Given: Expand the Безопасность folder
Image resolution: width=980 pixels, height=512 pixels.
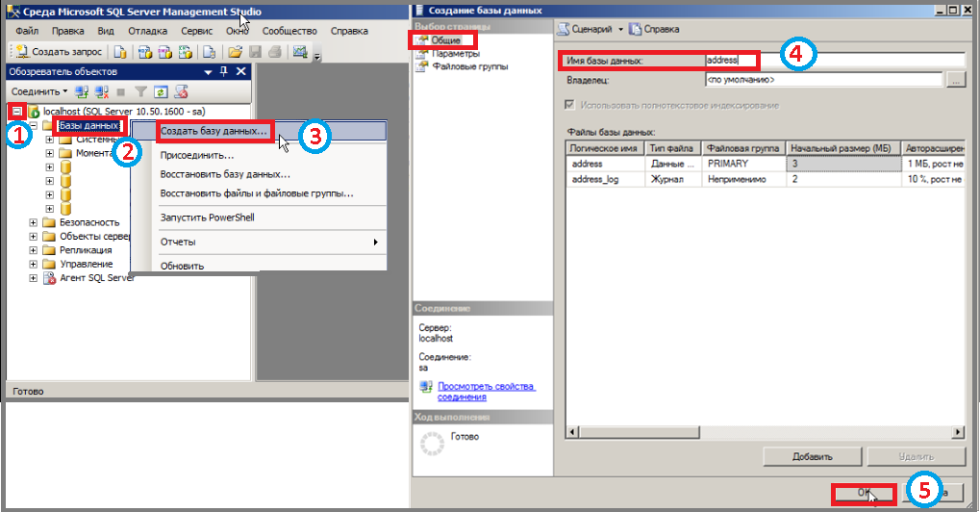Looking at the screenshot, I should pos(33,222).
